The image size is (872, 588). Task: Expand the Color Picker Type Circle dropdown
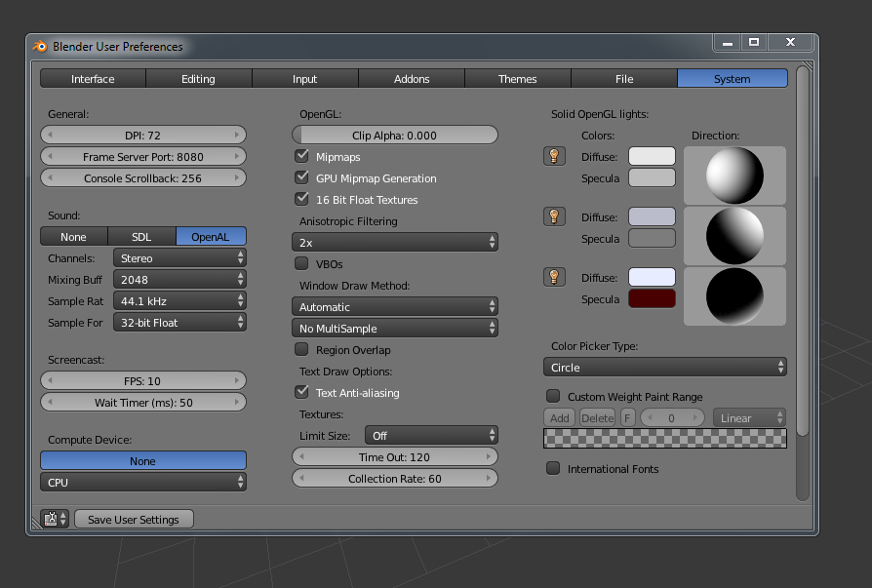pyautogui.click(x=664, y=368)
